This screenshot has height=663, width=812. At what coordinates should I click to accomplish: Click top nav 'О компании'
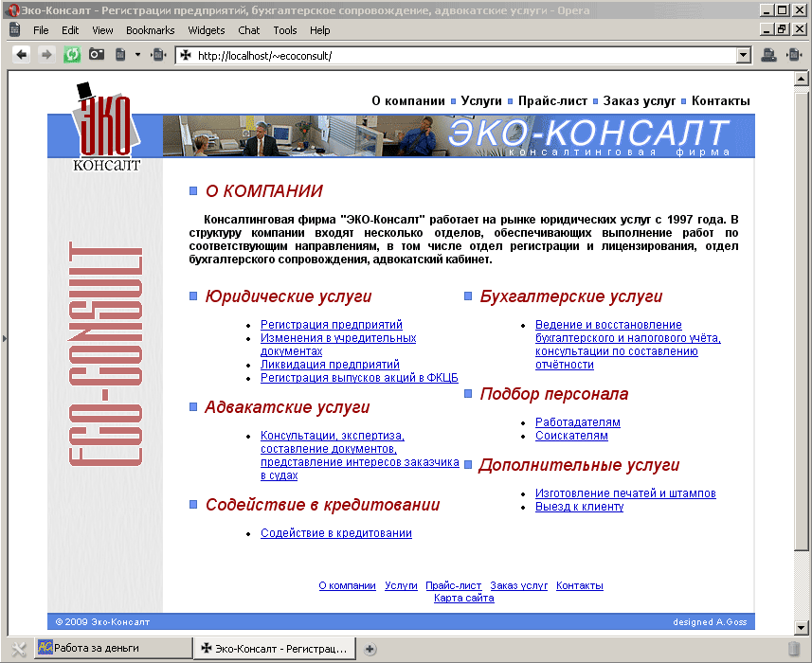[408, 101]
